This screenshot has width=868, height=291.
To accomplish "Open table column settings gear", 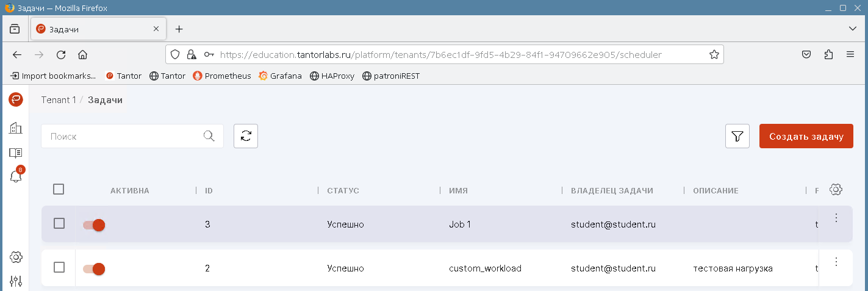I will (x=836, y=190).
